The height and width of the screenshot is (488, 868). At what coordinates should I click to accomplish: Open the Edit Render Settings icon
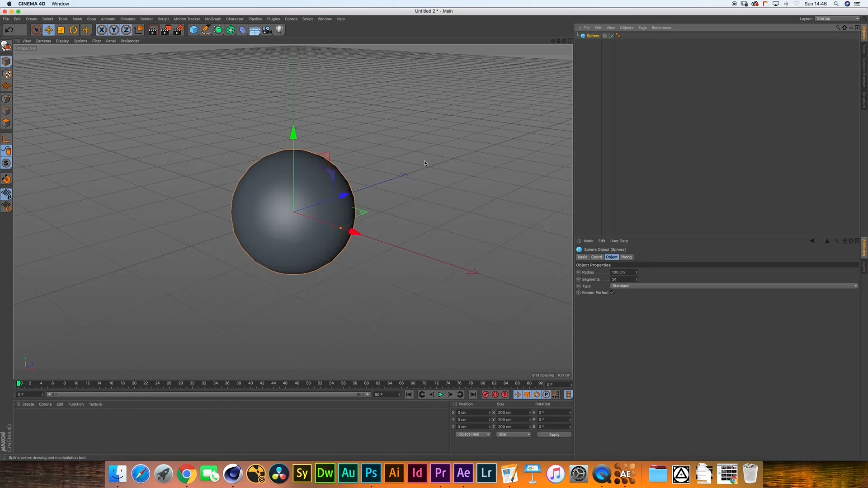tap(178, 30)
